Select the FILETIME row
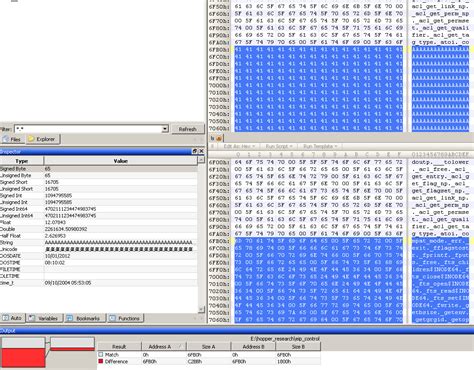The width and height of the screenshot is (474, 370). (x=99, y=269)
